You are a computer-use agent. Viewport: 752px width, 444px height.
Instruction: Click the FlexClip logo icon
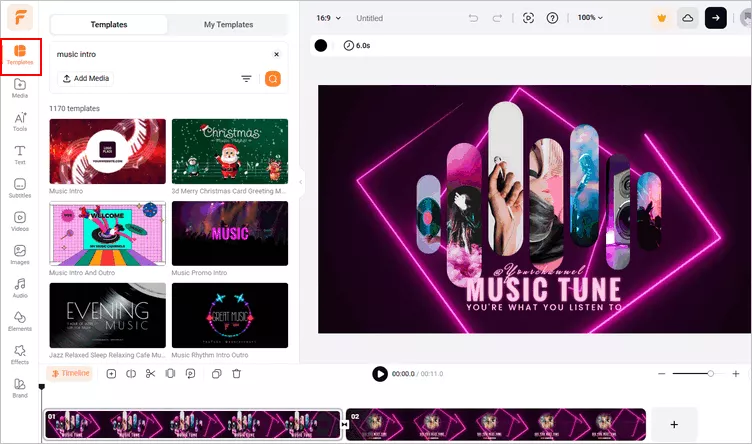click(20, 18)
